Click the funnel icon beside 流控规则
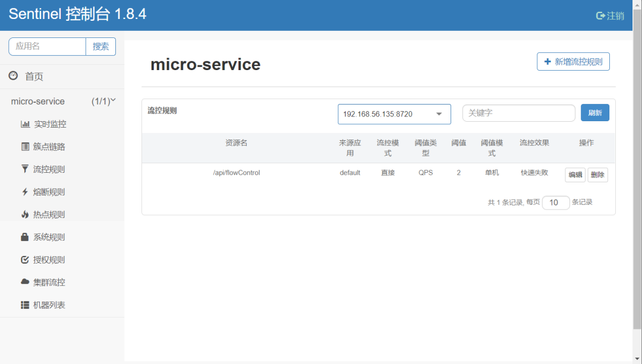This screenshot has width=642, height=364. (25, 169)
